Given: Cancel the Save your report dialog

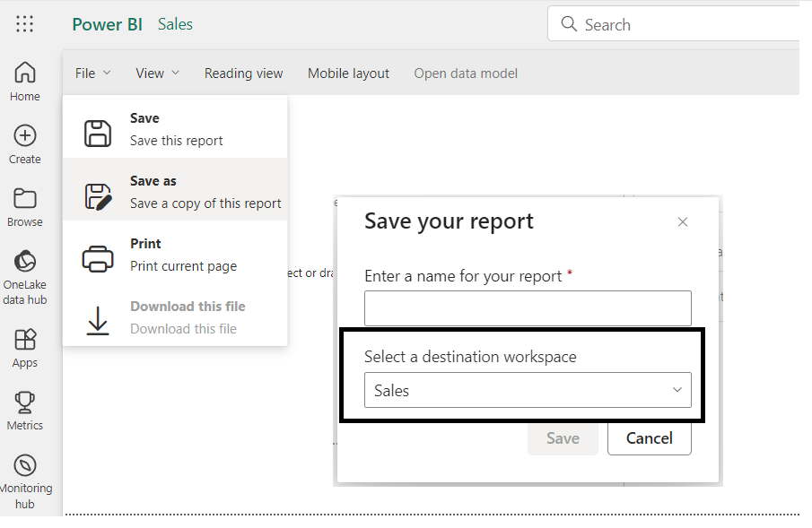Looking at the screenshot, I should [x=650, y=438].
